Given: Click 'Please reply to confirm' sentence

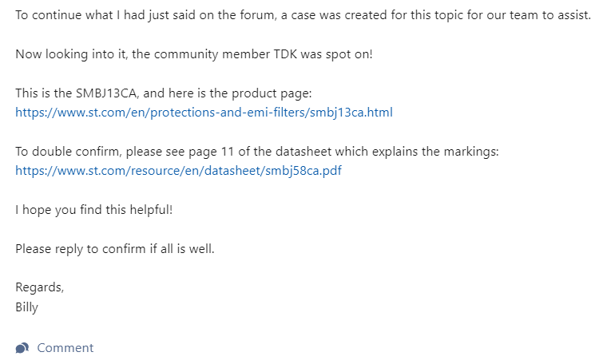Looking at the screenshot, I should 114,249.
